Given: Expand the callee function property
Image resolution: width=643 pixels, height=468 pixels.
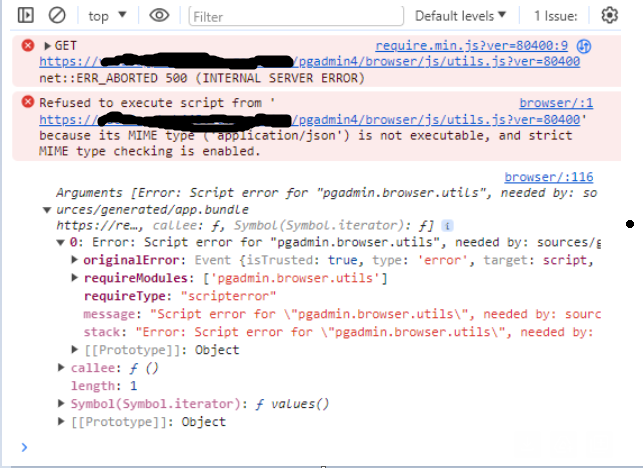Looking at the screenshot, I should point(62,368).
